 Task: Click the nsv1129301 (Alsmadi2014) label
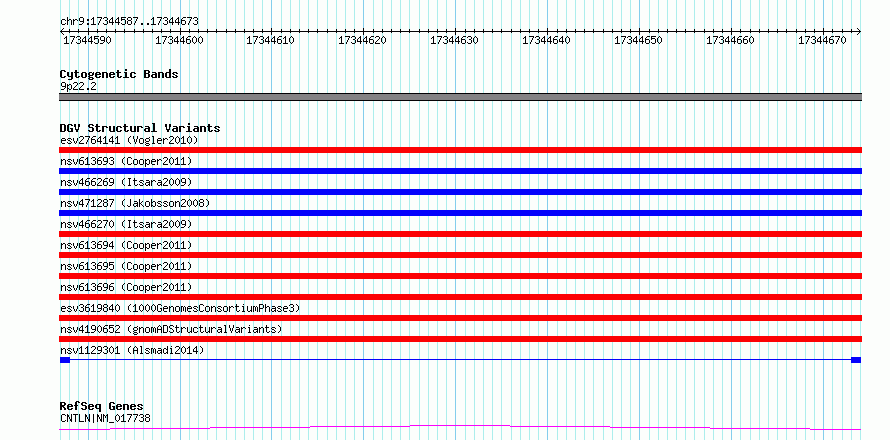[x=132, y=350]
